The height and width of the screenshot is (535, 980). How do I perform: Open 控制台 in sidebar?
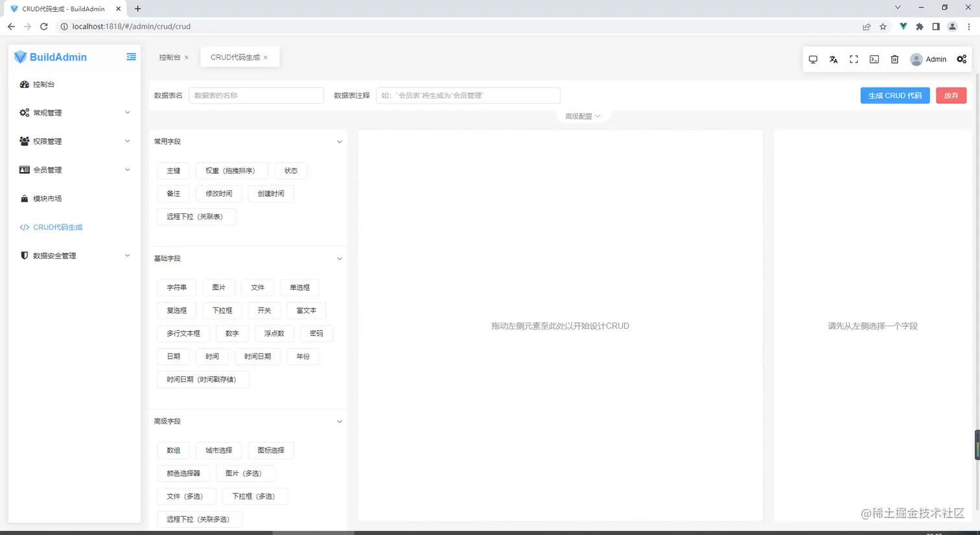point(75,84)
